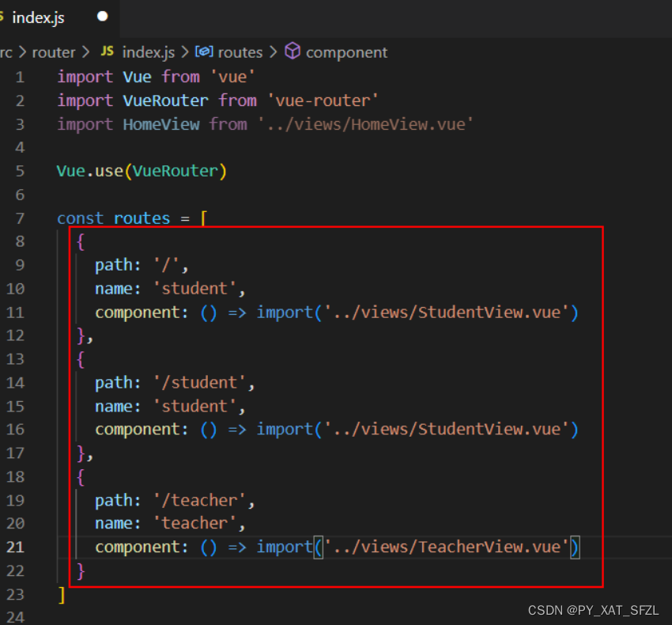Click line number 7 in gutter
The height and width of the screenshot is (625, 672).
20,218
